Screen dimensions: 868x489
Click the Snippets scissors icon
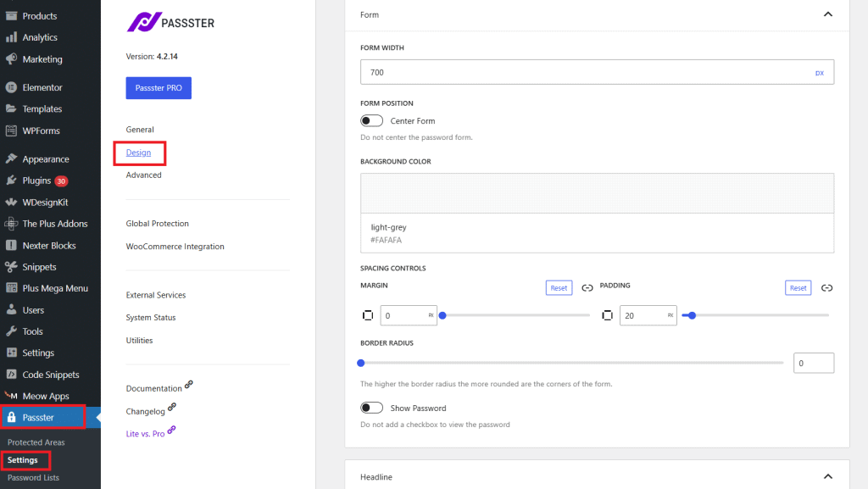[x=11, y=267]
